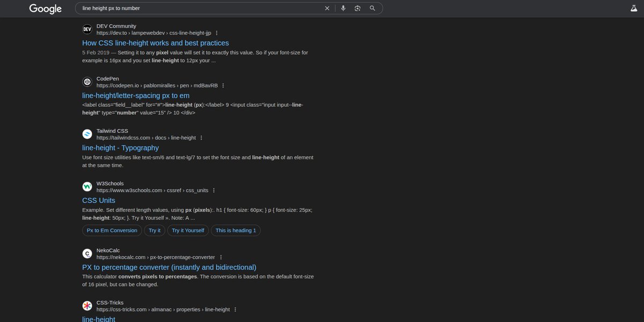Viewport: 644px width, 322px height.
Task: Clear the search query with the X icon
Action: [327, 8]
